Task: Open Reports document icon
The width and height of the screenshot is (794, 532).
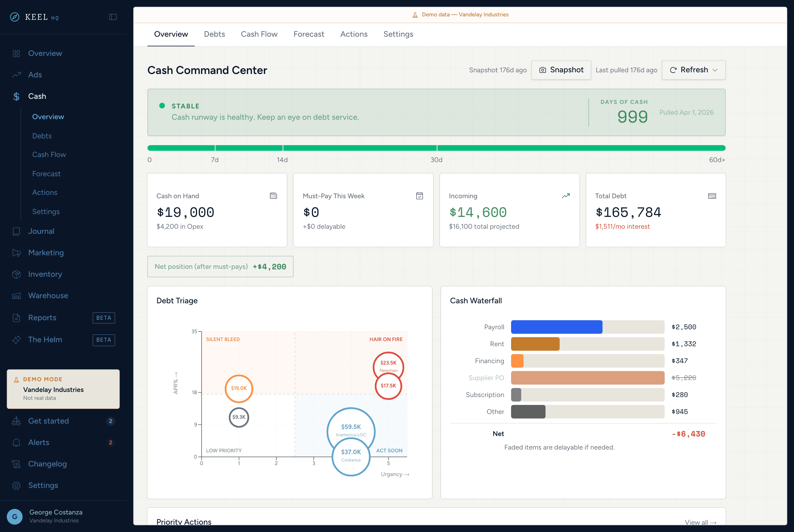Action: 16,318
